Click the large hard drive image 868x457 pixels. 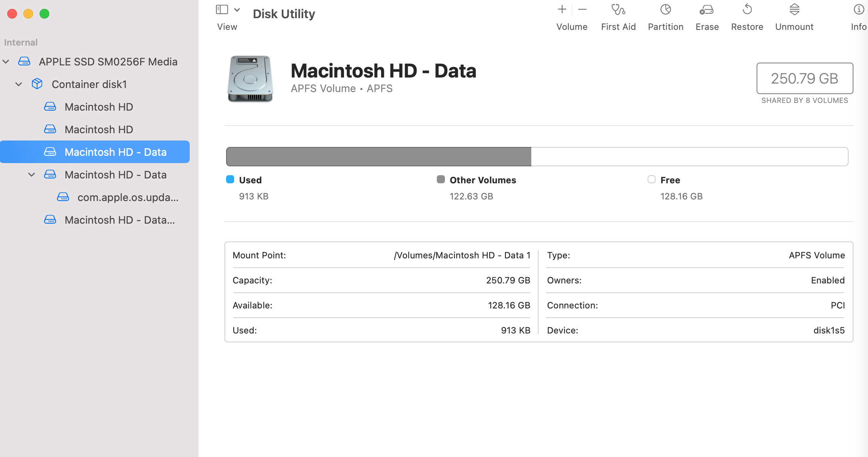click(250, 79)
